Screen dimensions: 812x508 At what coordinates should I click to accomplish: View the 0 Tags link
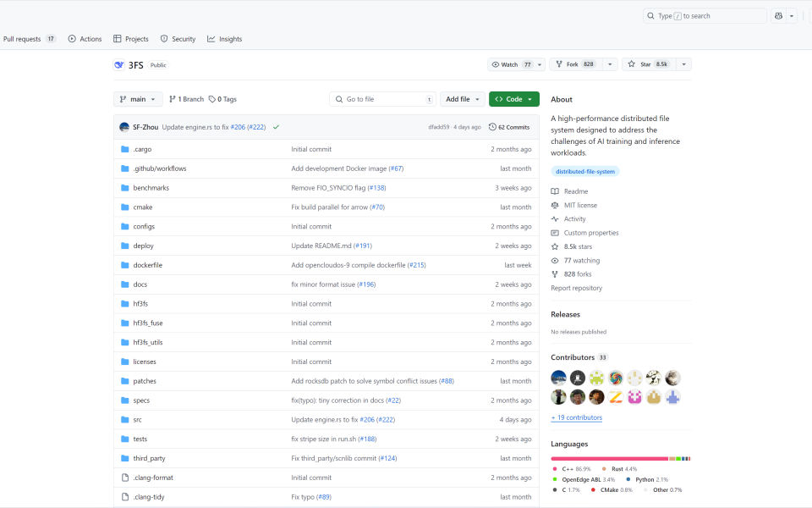pos(222,99)
